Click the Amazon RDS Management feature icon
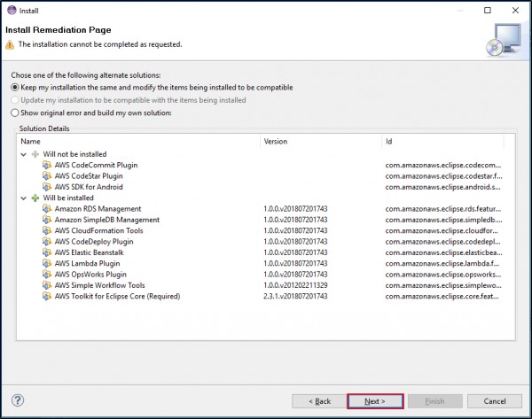 pos(47,209)
